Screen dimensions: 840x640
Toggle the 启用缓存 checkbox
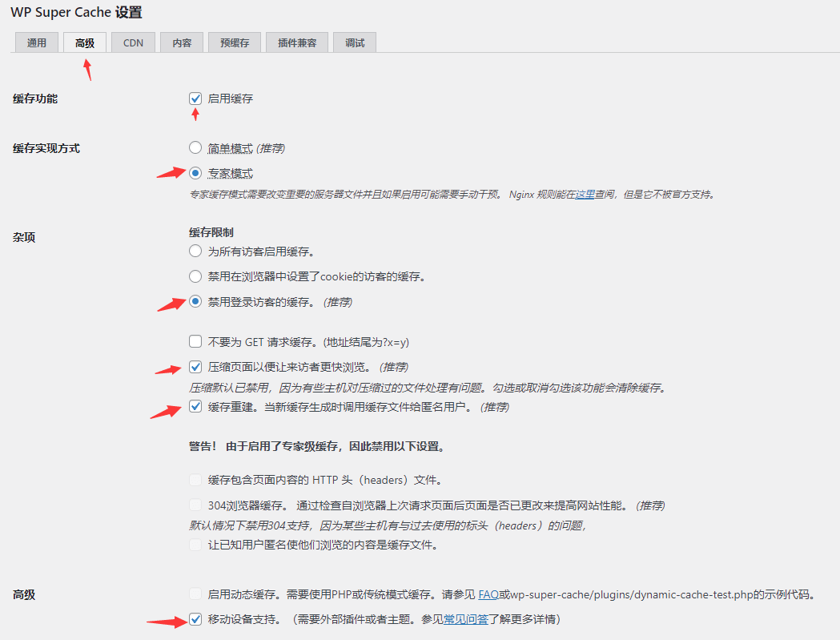pos(195,99)
